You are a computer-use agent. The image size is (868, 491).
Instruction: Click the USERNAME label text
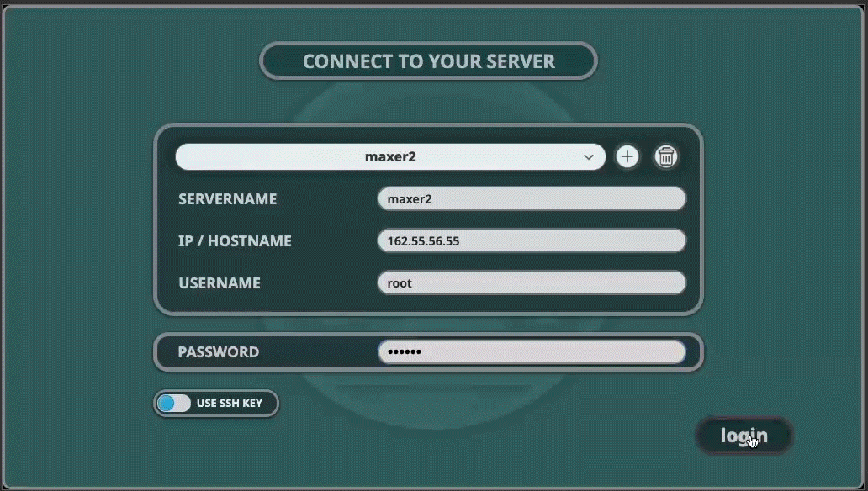click(220, 282)
